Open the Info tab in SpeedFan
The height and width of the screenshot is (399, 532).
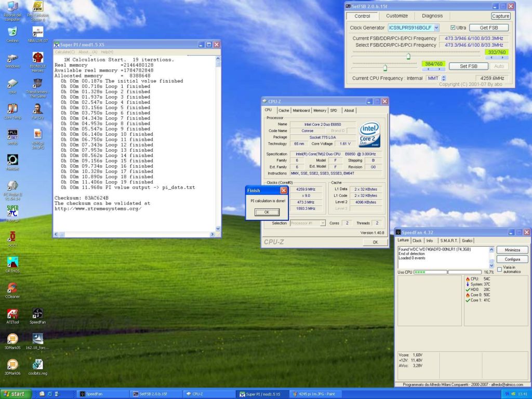[430, 241]
